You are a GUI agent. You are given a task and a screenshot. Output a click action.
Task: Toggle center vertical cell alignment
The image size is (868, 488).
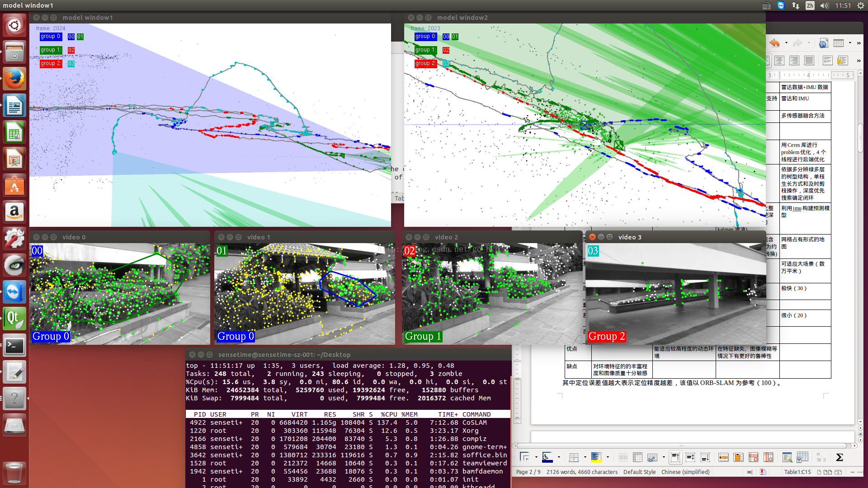pos(690,457)
